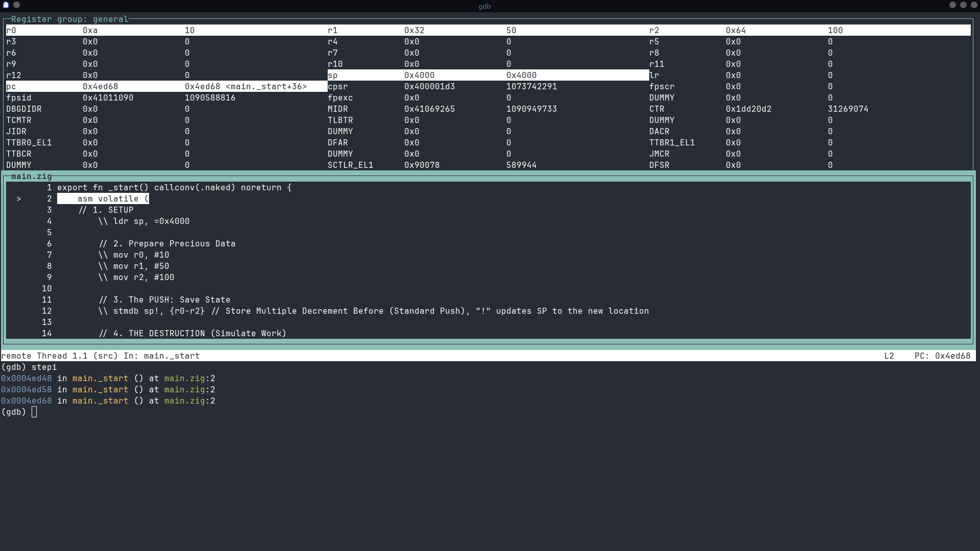Click the cpsr register entry
This screenshot has height=551, width=980.
click(x=338, y=86)
